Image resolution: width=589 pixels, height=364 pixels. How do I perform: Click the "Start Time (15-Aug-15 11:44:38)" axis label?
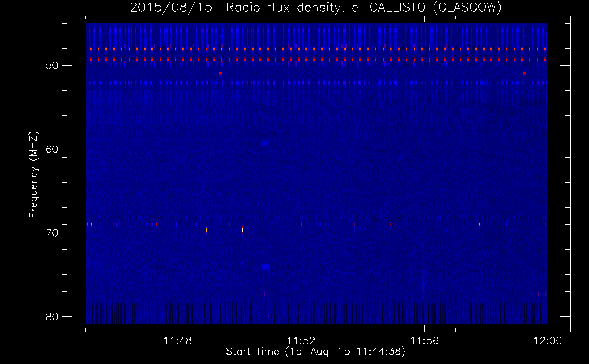(x=316, y=352)
